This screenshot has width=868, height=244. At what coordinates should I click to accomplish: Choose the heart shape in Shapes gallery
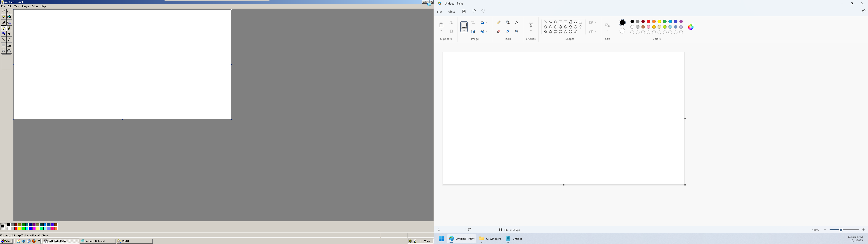571,32
